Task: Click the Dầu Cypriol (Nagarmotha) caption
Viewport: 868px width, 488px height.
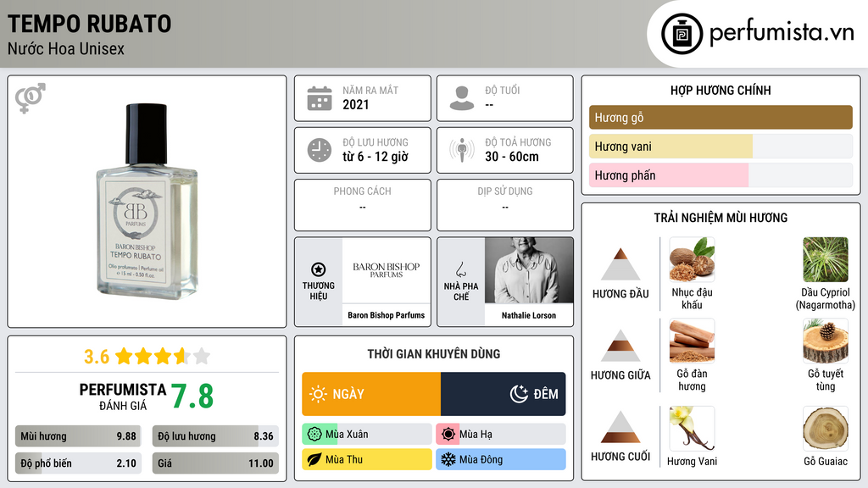Action: click(x=826, y=299)
